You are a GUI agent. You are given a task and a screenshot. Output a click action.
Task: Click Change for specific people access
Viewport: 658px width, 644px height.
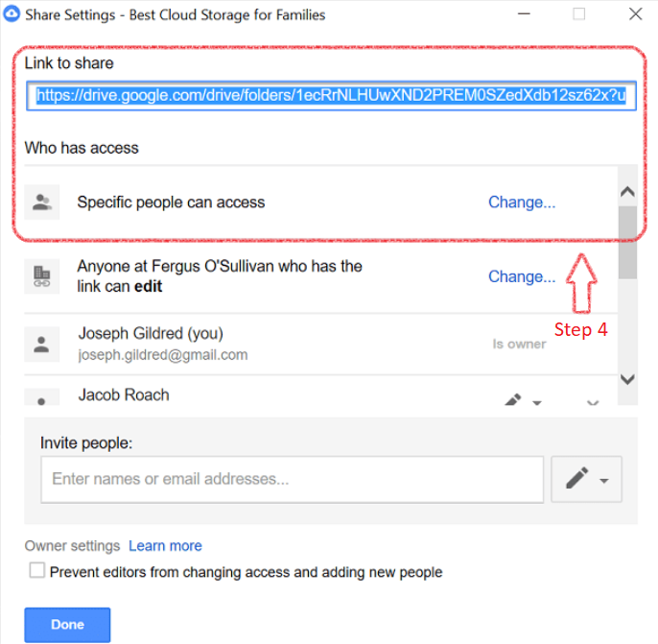[x=522, y=203]
